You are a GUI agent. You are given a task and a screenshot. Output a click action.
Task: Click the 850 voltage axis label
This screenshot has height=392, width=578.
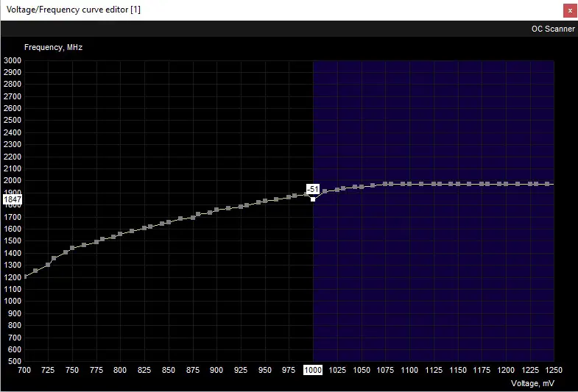(169, 370)
